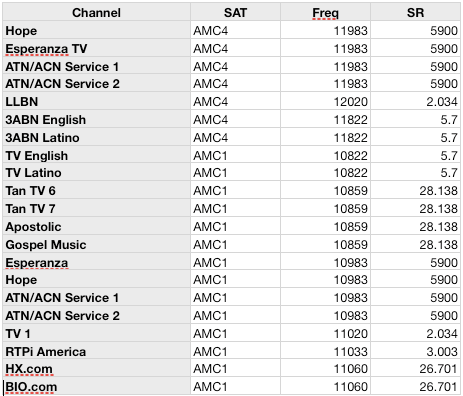
Task: Select the Tan TV 6 cell
Action: (96, 191)
